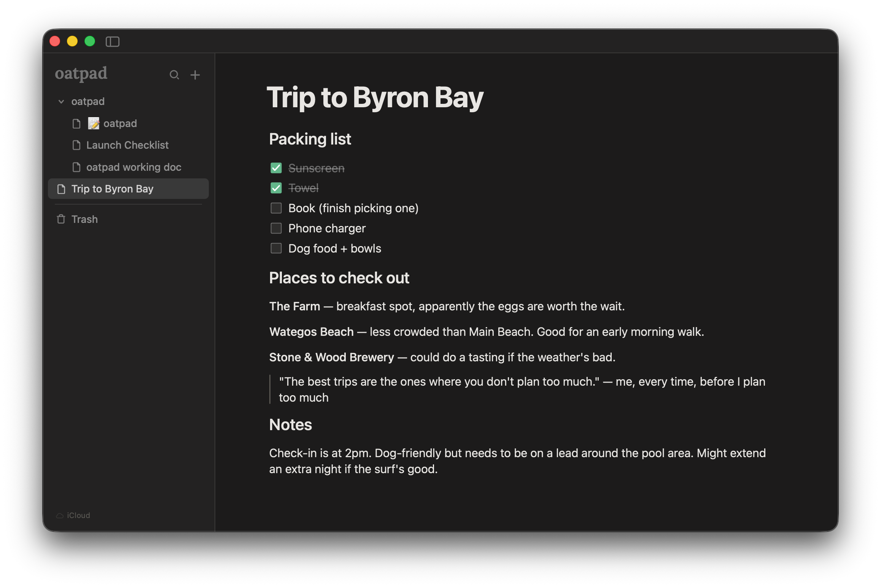Check the Dog food + bowls item
The image size is (881, 588).
276,248
